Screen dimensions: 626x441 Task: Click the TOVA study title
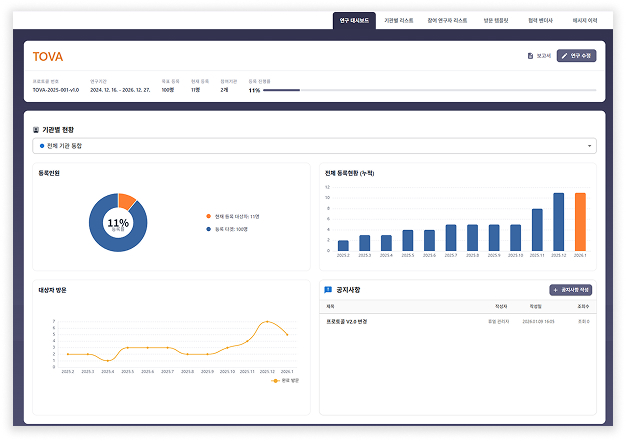click(48, 57)
